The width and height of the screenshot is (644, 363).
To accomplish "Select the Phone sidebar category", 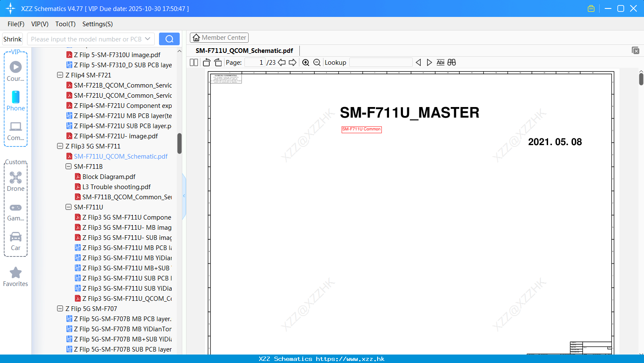I will click(x=16, y=101).
